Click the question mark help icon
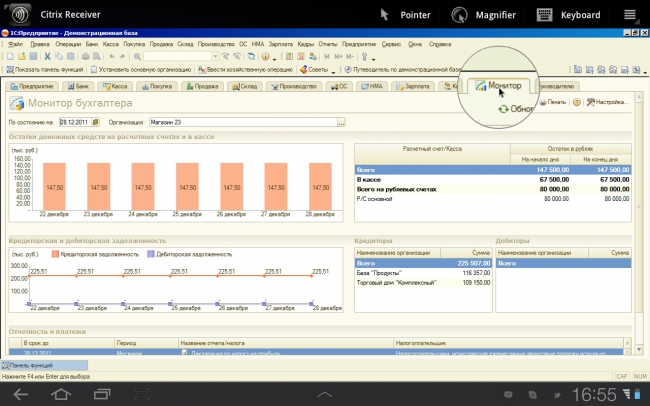 [577, 102]
